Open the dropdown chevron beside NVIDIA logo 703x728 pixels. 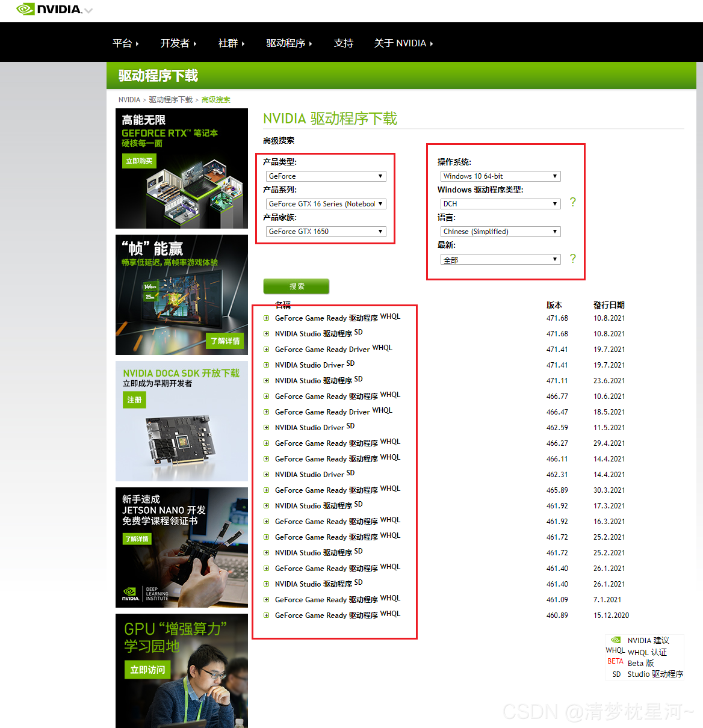tap(88, 11)
